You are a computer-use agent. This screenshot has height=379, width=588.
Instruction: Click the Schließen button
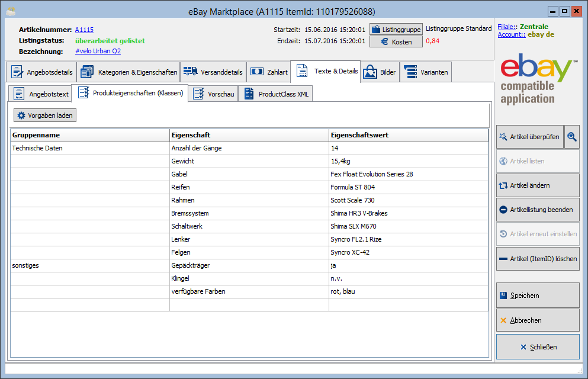(538, 347)
